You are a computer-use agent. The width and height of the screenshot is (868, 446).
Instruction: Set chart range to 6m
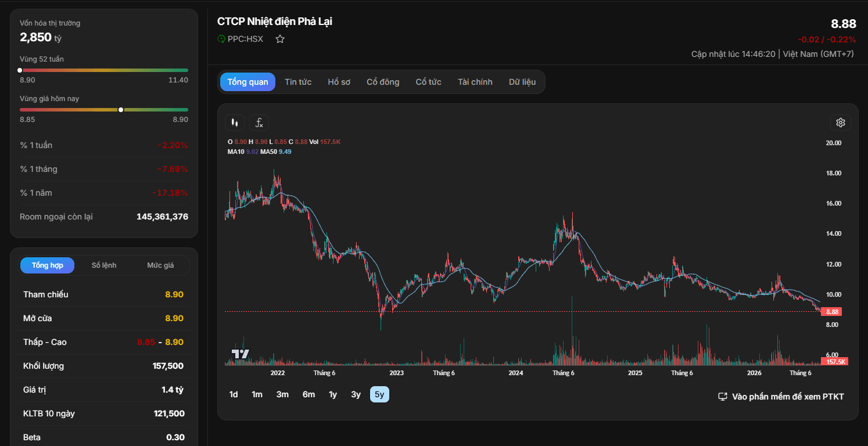(x=309, y=394)
